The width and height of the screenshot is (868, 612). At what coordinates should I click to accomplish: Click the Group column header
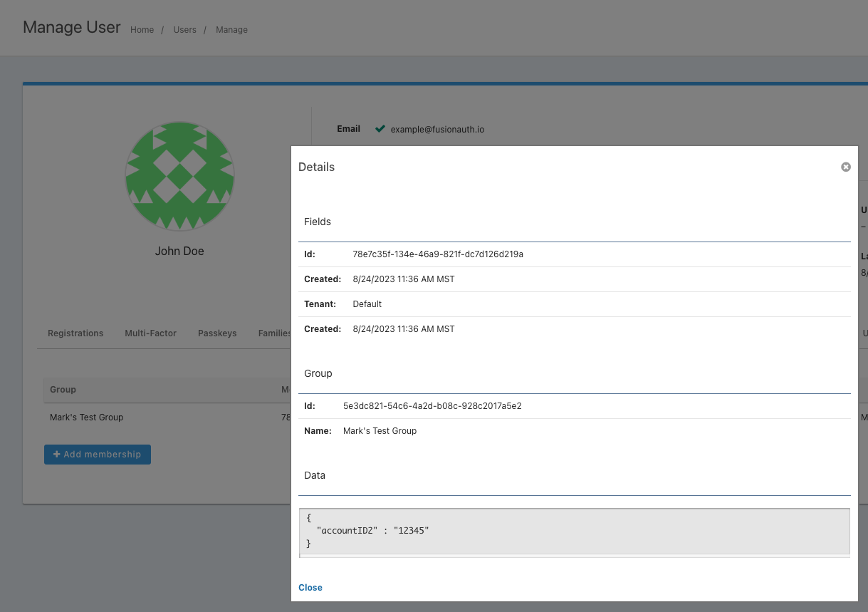63,390
